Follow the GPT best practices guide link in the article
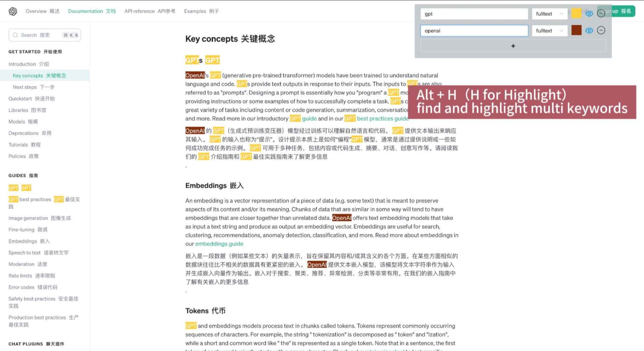This screenshot has height=351, width=644. coord(377,119)
